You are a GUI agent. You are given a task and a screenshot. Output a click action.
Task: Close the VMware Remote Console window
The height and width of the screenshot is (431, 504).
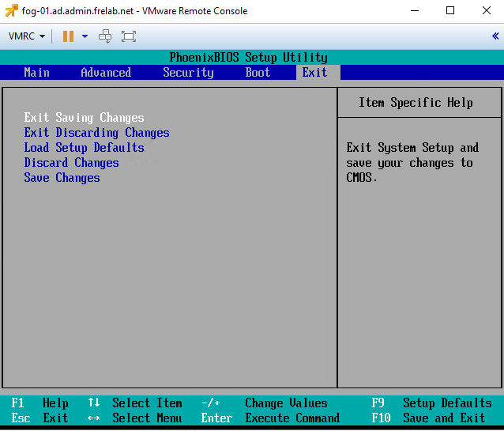487,10
